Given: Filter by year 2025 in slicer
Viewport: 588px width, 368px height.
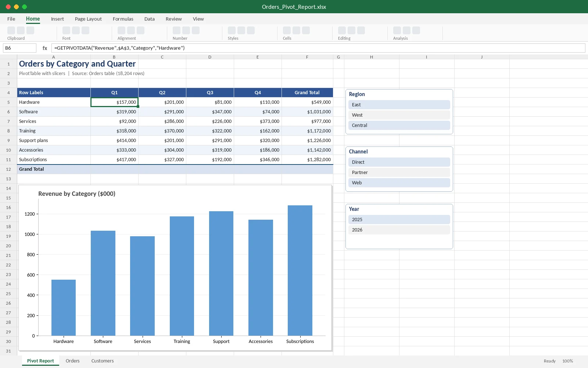Looking at the screenshot, I should point(399,220).
